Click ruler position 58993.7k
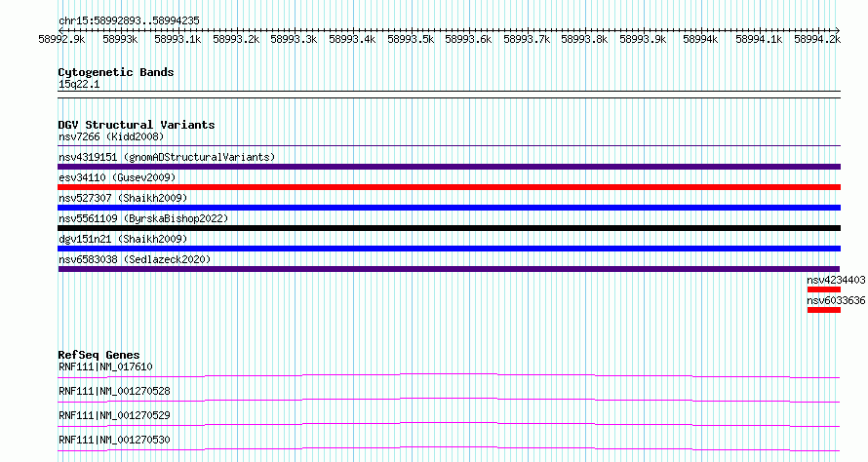868x462 pixels. point(527,39)
